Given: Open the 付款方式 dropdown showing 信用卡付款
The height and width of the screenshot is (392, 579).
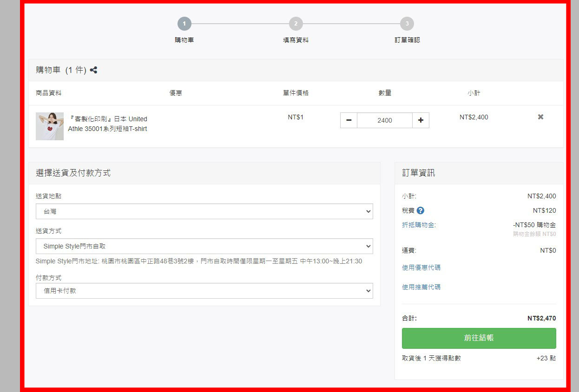Looking at the screenshot, I should tap(204, 291).
